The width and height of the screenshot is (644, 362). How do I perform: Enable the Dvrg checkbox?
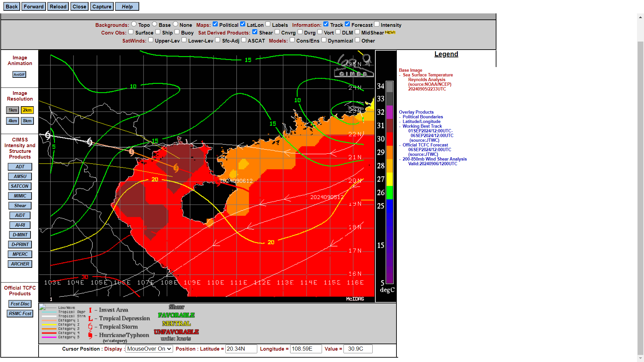point(300,32)
